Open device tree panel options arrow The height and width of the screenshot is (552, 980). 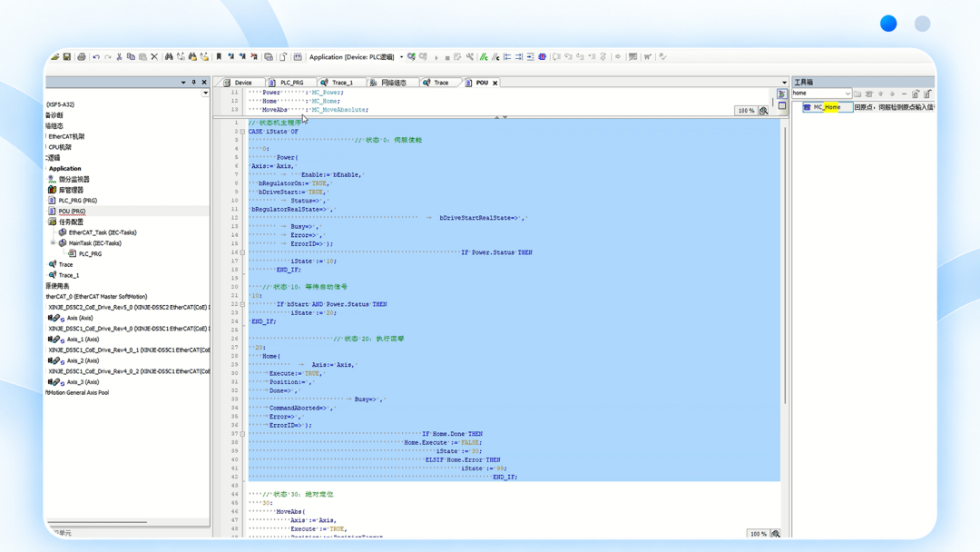[x=183, y=82]
